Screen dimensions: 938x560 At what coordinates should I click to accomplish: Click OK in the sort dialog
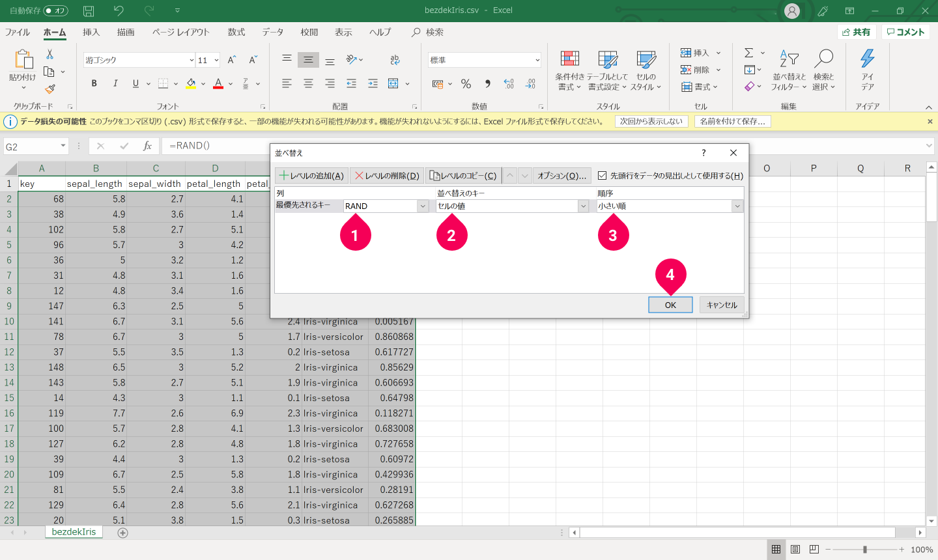click(x=670, y=305)
